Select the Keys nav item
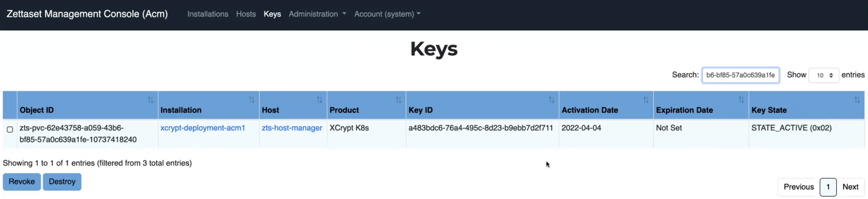 [x=272, y=14]
